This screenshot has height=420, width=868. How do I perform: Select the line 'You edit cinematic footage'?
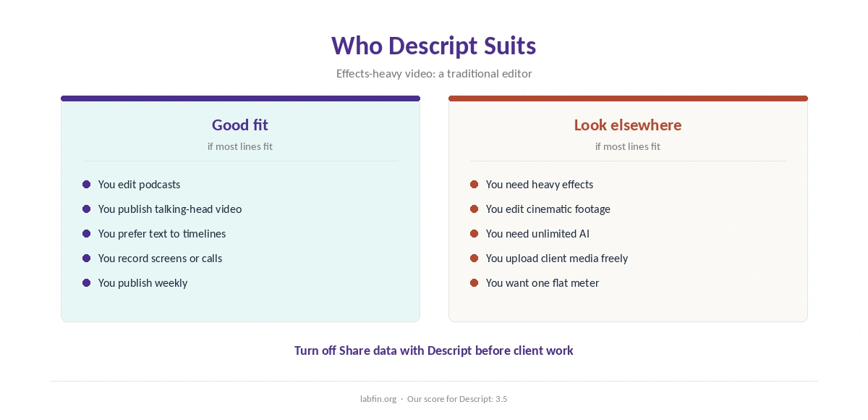click(x=548, y=209)
